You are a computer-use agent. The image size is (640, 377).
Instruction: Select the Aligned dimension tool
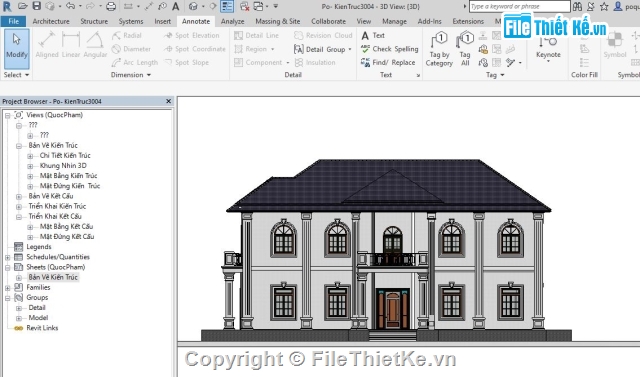point(47,45)
